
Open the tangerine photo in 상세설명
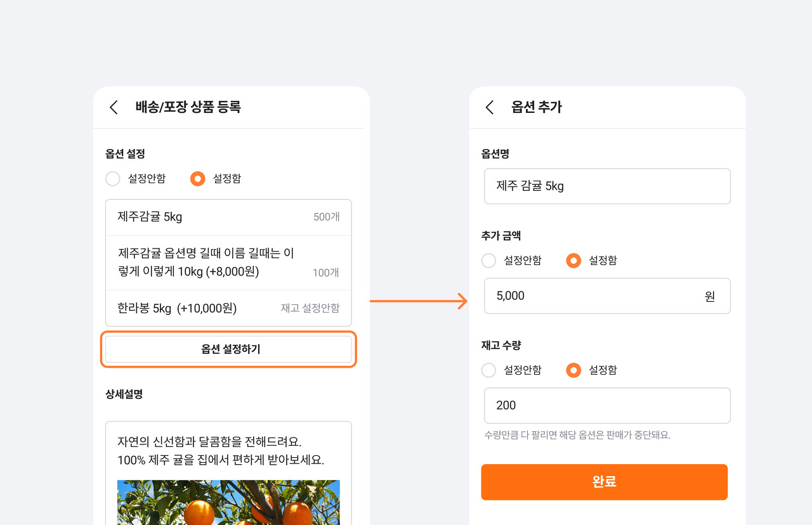(x=228, y=502)
